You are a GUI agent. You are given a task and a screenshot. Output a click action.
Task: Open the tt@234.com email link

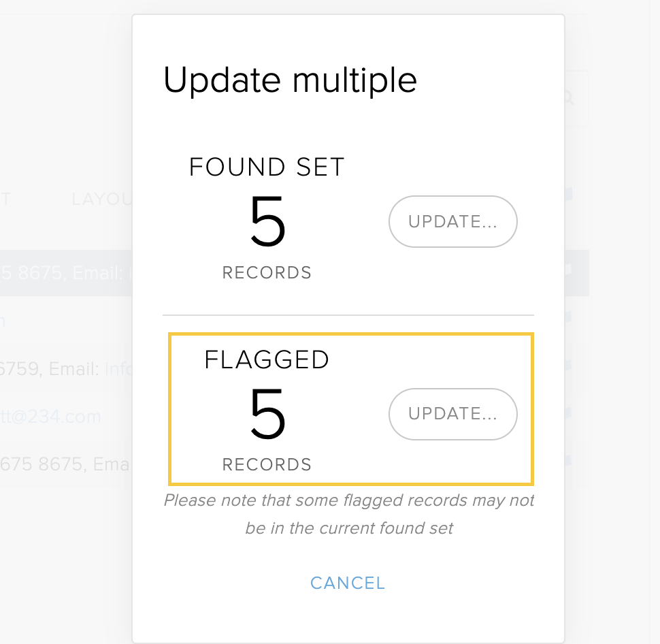click(x=50, y=417)
